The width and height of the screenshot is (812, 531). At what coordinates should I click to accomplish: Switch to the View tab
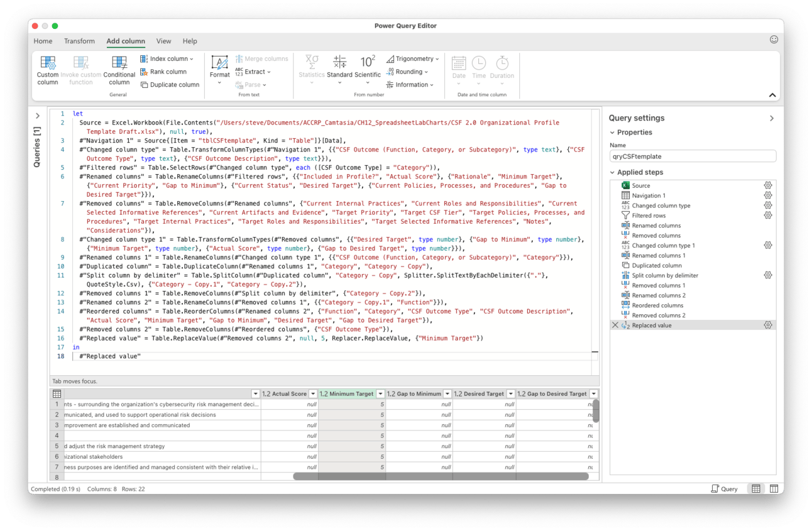coord(163,41)
